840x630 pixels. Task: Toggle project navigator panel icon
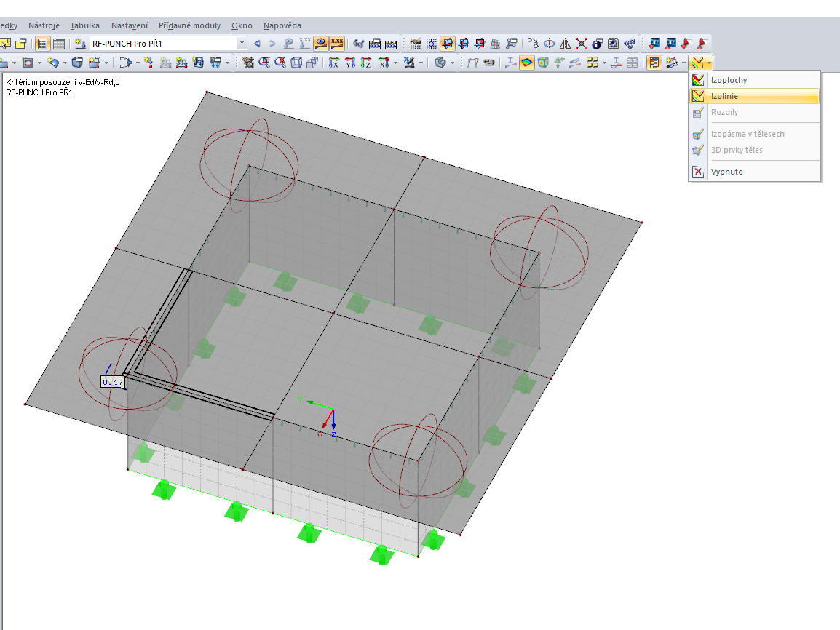[x=42, y=44]
